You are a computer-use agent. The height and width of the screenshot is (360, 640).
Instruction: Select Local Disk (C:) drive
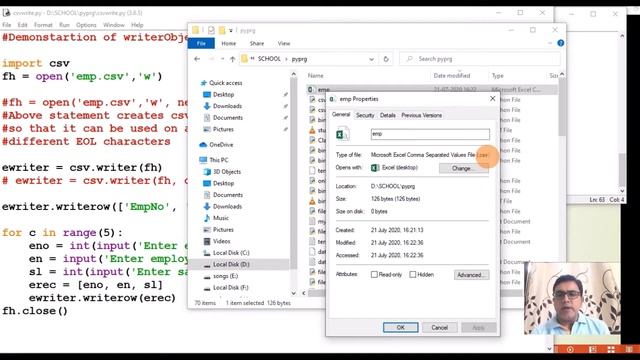(231, 253)
